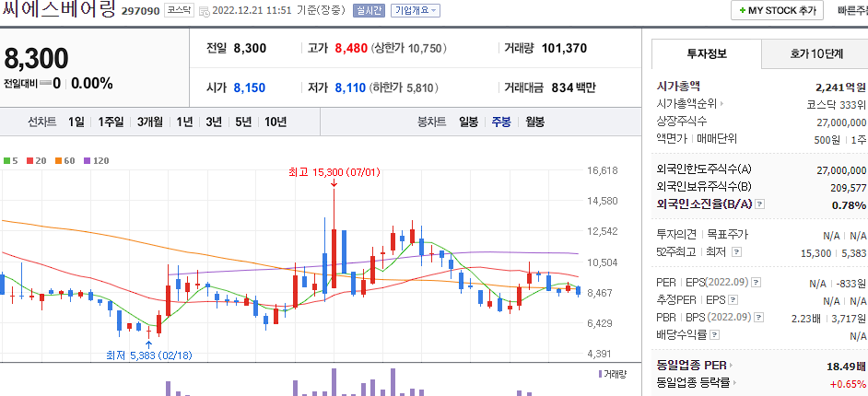
Task: Click the green 5-day moving average legend swatch
Action: 6,161
